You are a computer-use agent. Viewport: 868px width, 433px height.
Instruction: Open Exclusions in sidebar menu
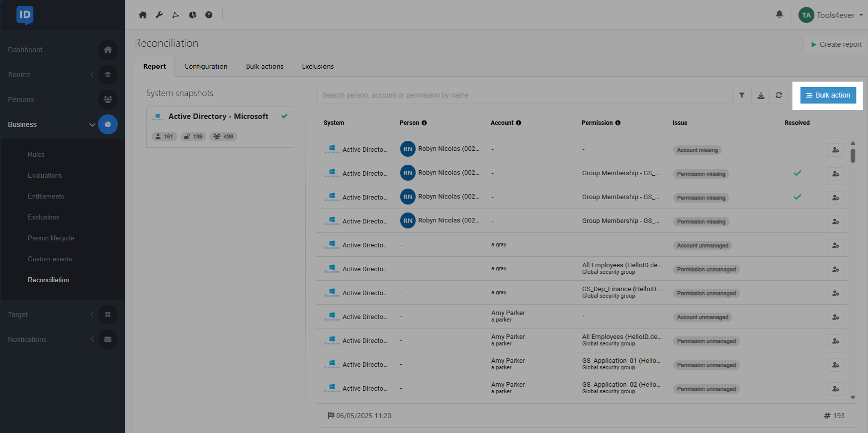[44, 217]
